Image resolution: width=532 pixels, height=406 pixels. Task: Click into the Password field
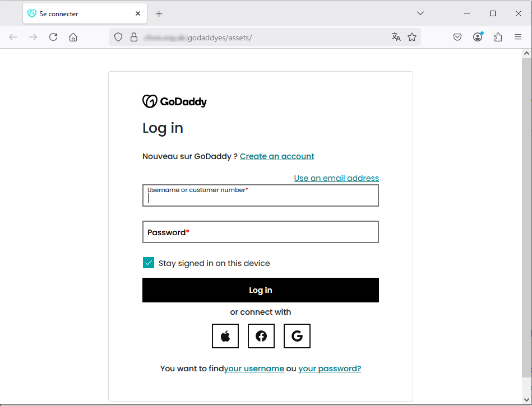pyautogui.click(x=261, y=232)
